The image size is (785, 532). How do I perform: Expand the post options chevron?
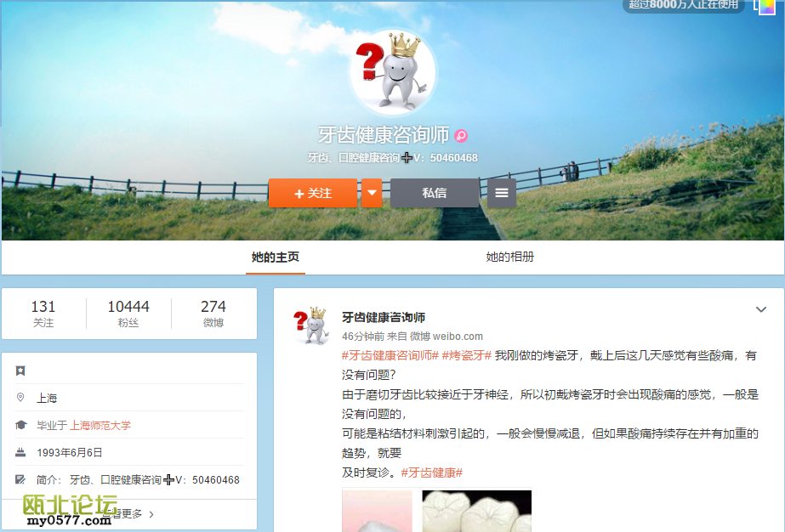pos(761,309)
